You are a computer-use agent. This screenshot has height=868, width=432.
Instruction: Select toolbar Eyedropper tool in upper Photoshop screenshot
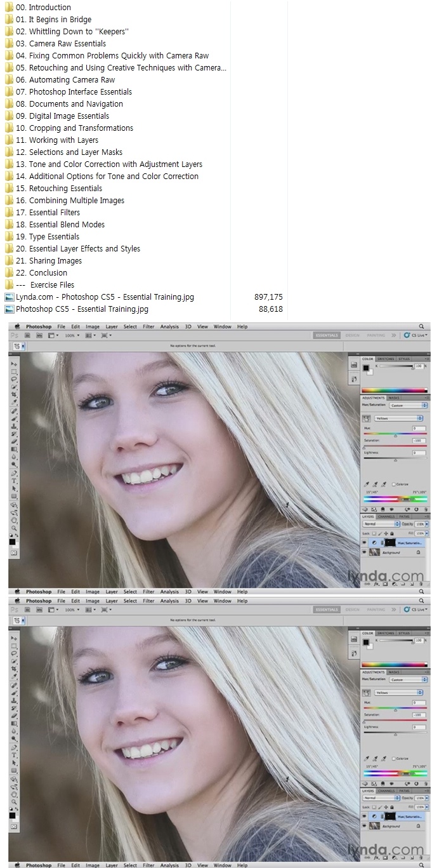[14, 401]
